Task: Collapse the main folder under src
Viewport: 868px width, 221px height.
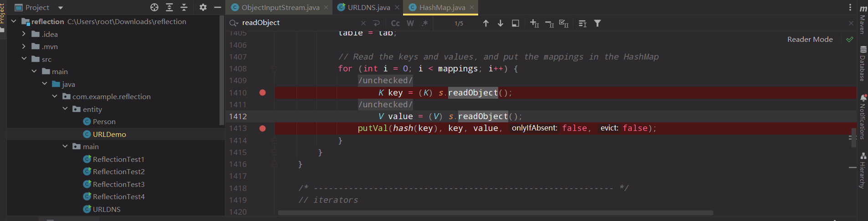Action: [x=34, y=71]
